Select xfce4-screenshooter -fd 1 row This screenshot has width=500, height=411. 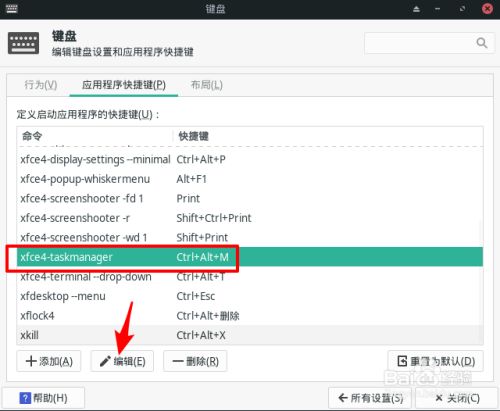click(x=250, y=198)
